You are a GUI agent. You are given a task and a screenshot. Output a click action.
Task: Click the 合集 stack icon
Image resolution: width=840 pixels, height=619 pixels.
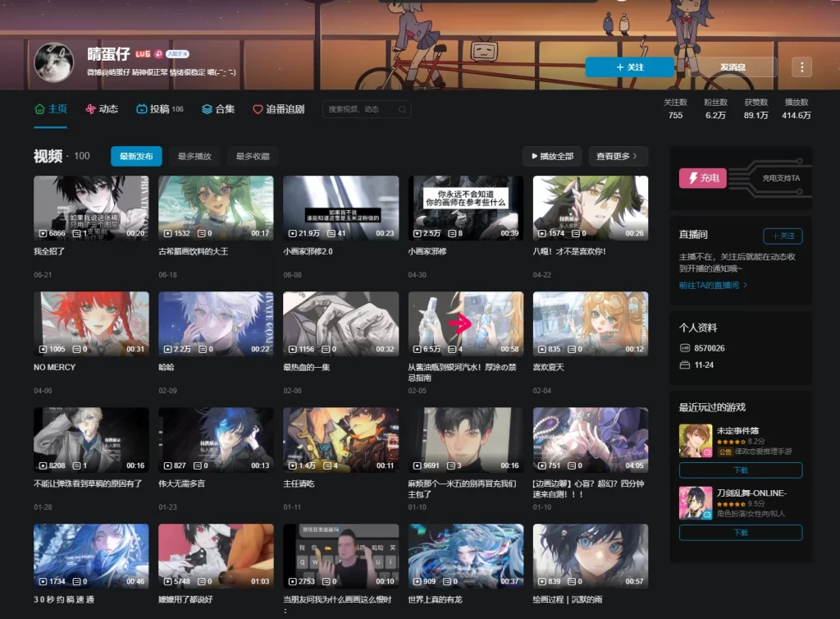pyautogui.click(x=207, y=109)
